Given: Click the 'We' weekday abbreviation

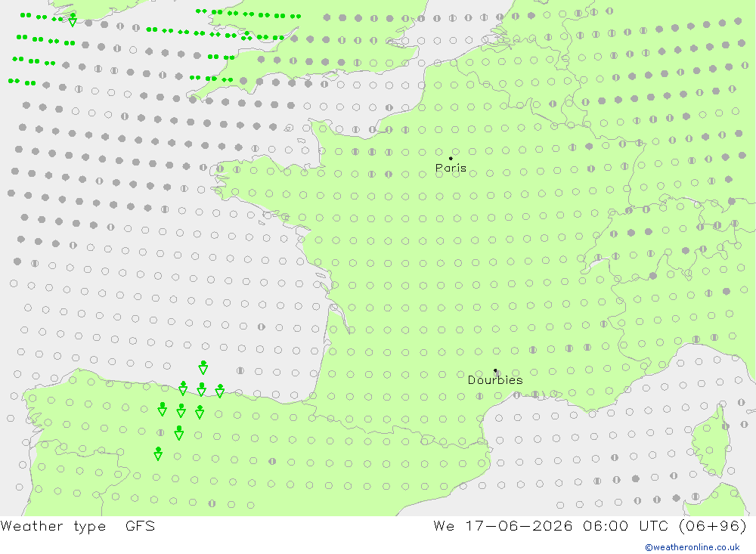Looking at the screenshot, I should click(x=444, y=525).
